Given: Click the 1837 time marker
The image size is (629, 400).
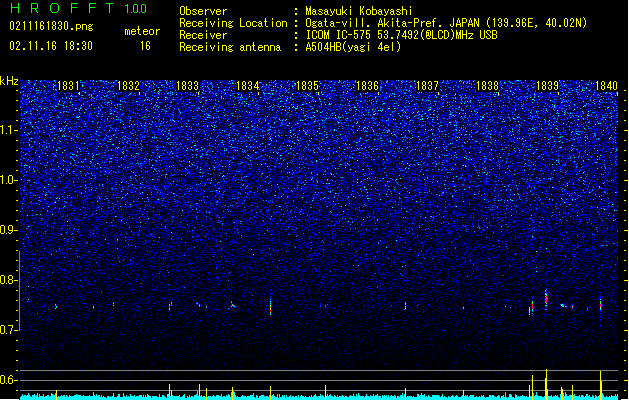Looking at the screenshot, I should [x=427, y=86].
